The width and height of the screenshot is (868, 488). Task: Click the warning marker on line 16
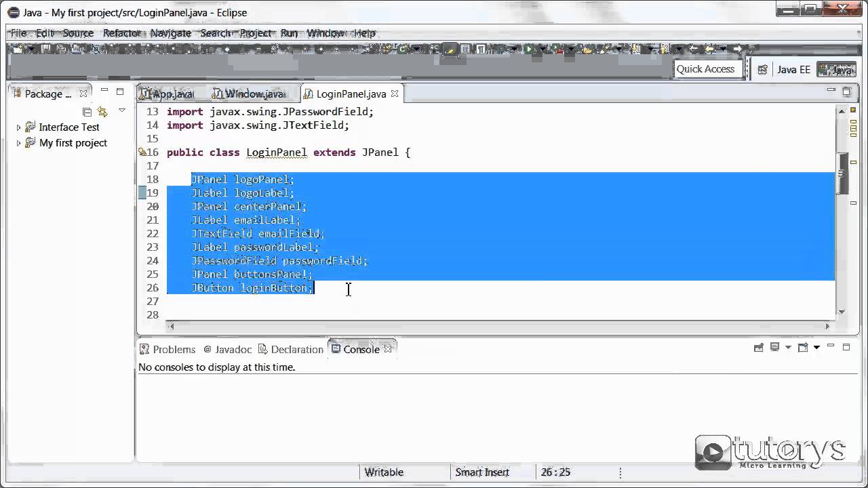click(142, 152)
